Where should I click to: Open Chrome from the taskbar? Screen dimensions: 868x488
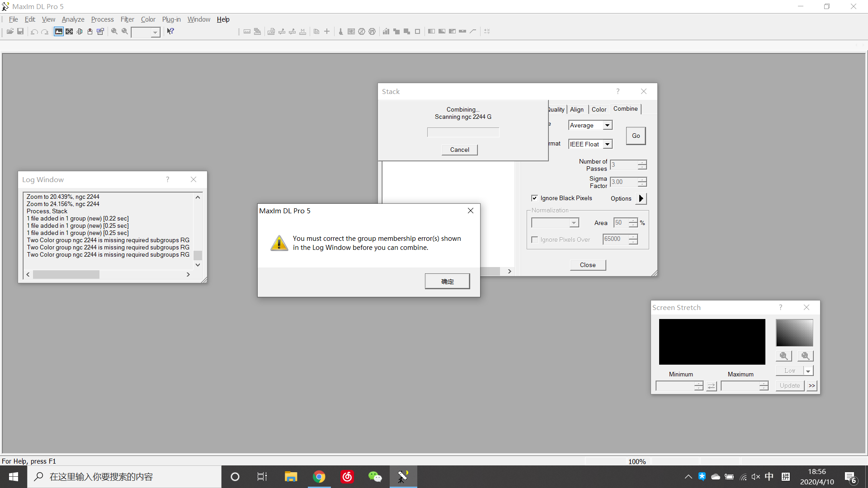(319, 477)
